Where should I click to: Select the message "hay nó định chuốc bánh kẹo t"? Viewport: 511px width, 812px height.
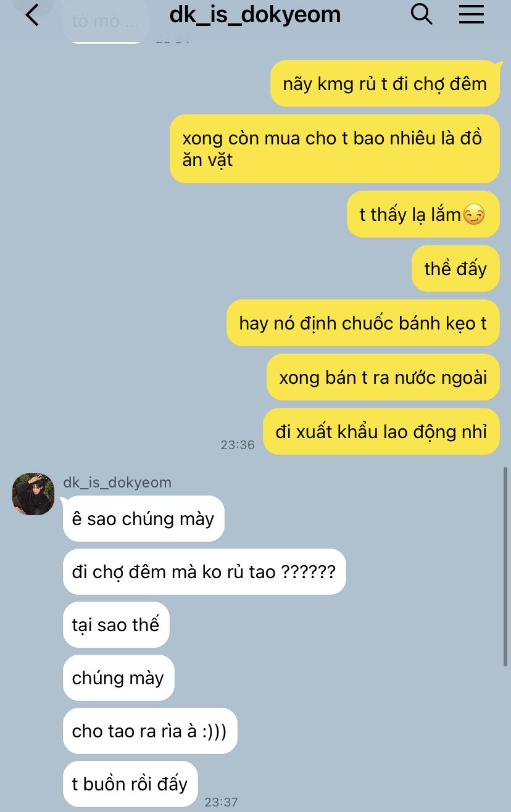coord(363,323)
